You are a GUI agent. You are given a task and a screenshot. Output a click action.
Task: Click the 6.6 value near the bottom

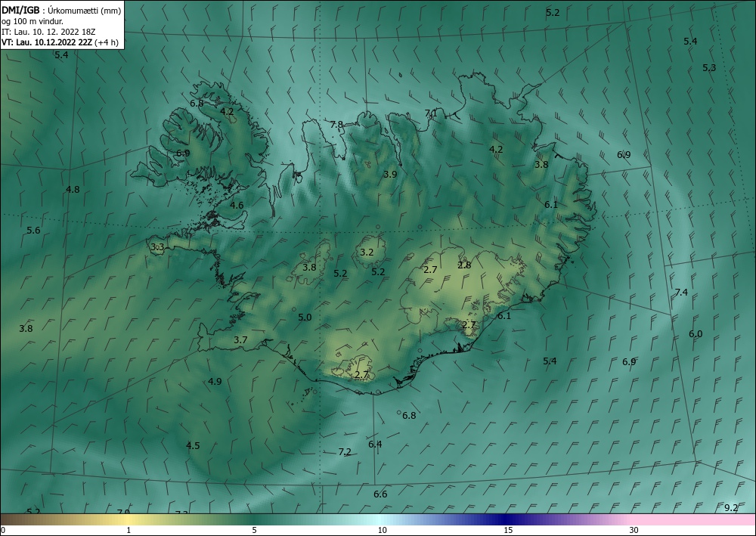[380, 494]
